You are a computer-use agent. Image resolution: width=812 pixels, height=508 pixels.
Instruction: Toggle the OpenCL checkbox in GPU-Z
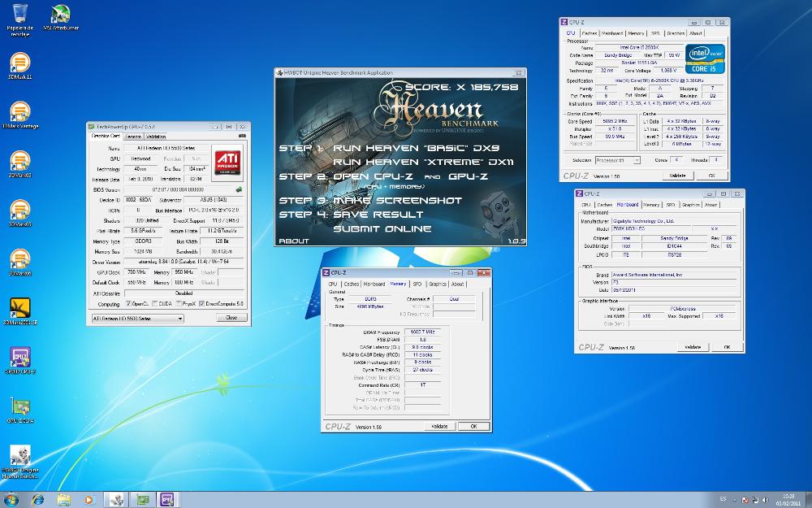point(128,304)
